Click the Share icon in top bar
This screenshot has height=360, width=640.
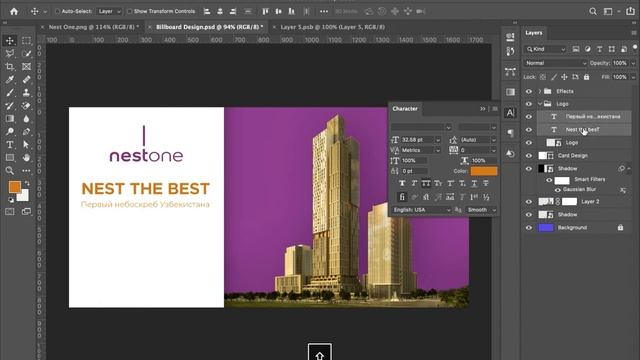click(630, 11)
